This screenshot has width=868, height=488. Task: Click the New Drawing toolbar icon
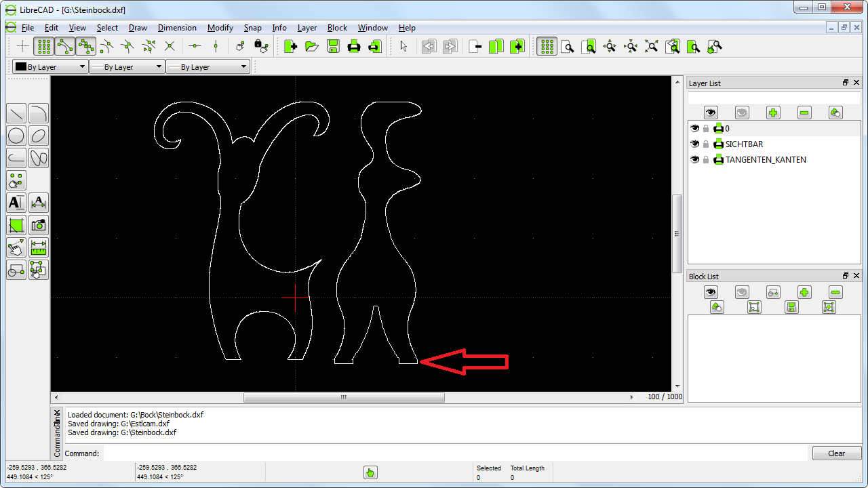(x=291, y=46)
